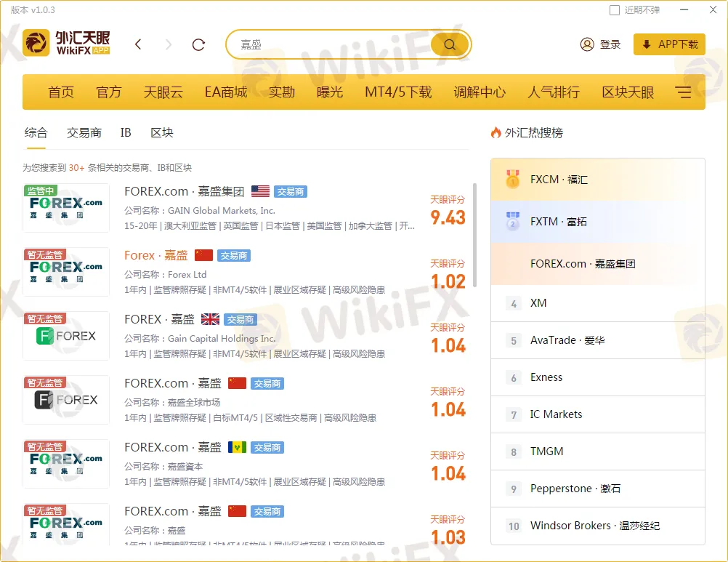
Task: Switch to the IB tab
Action: (x=125, y=132)
